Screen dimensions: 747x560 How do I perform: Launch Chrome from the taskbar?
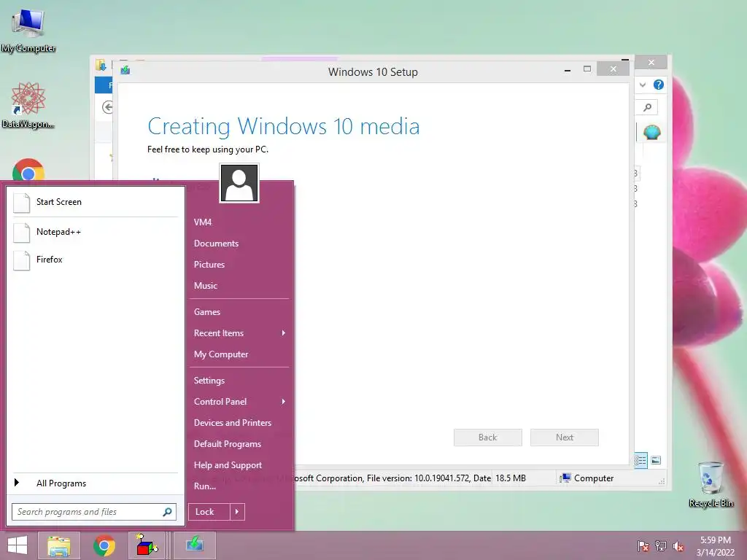[x=104, y=545]
